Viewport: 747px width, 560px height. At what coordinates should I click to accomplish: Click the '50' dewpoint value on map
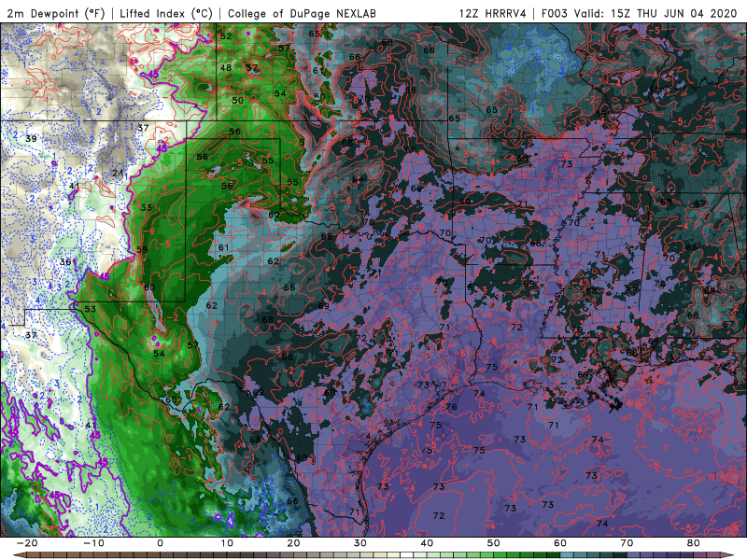(x=238, y=101)
